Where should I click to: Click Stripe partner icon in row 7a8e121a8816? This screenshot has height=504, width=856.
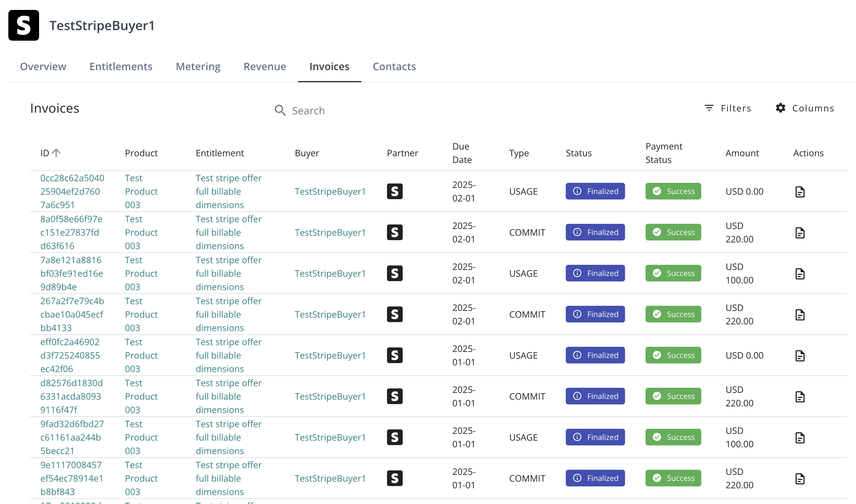click(x=395, y=273)
